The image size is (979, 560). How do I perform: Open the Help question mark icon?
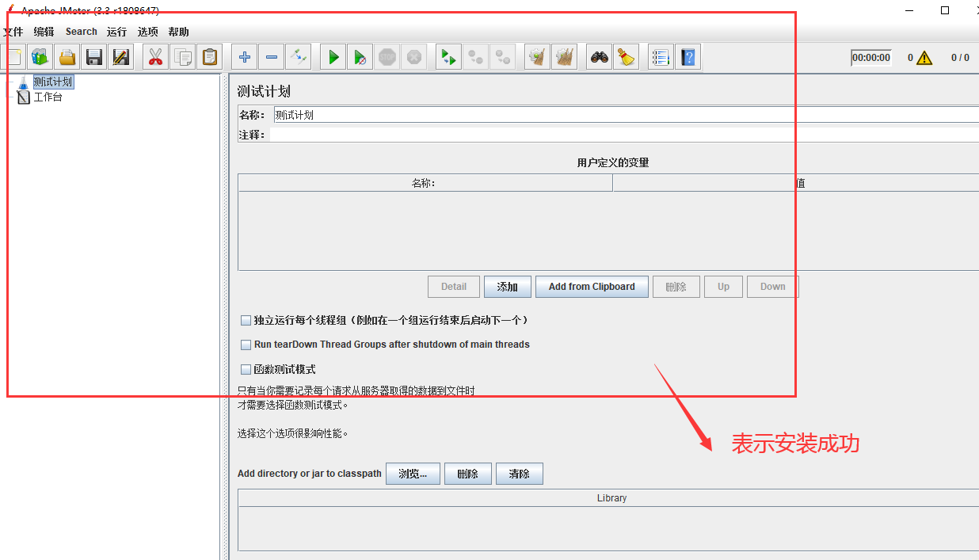pos(688,57)
